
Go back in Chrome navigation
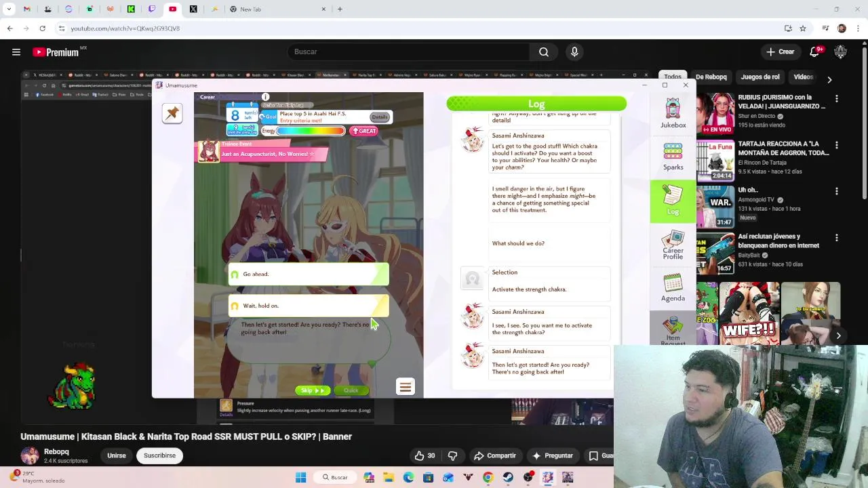tap(9, 28)
